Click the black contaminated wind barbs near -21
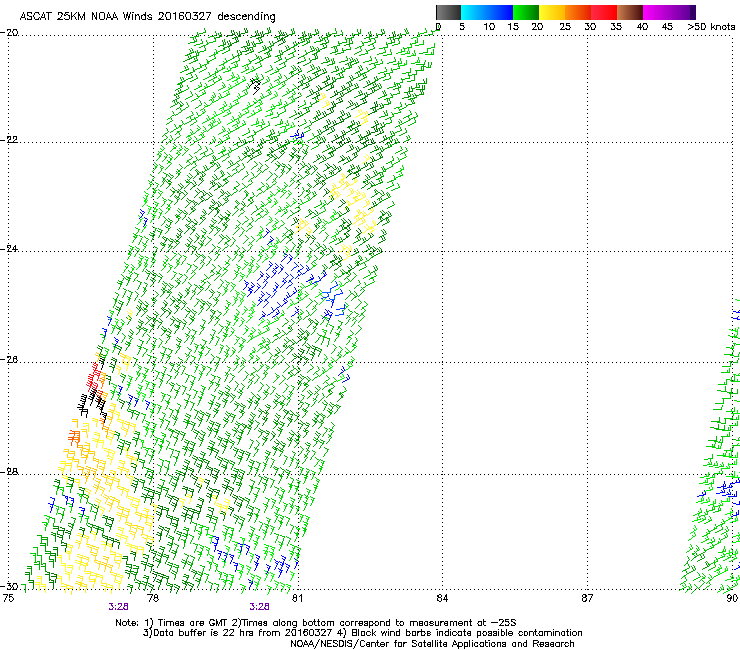This screenshot has width=740, height=650. [x=256, y=86]
